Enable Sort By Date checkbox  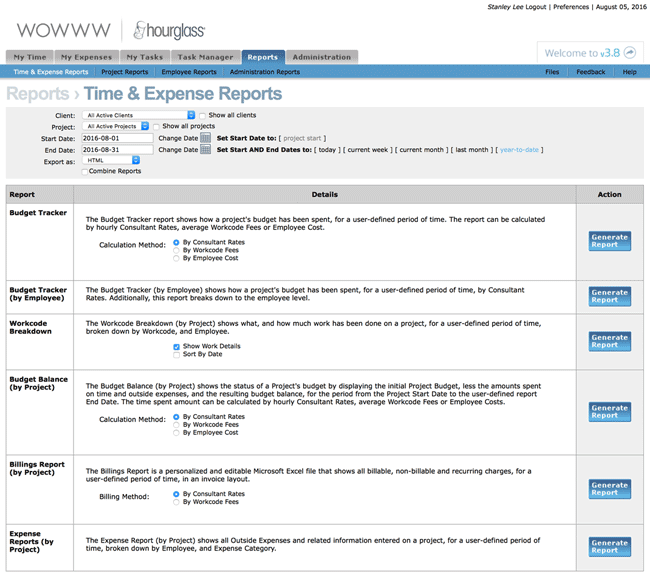point(177,355)
